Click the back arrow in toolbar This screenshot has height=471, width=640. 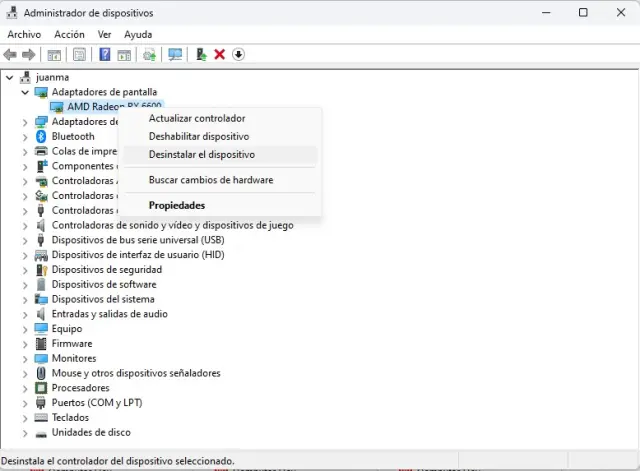click(11, 54)
